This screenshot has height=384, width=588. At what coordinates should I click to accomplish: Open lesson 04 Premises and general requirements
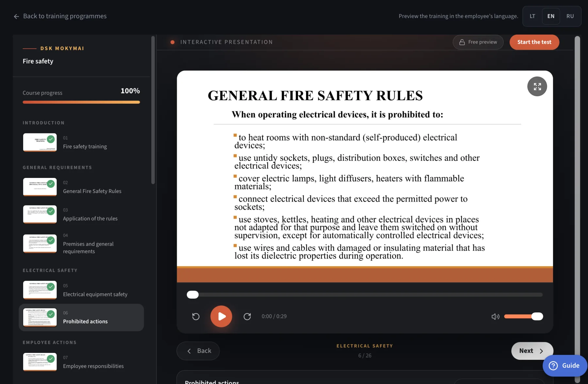click(81, 244)
